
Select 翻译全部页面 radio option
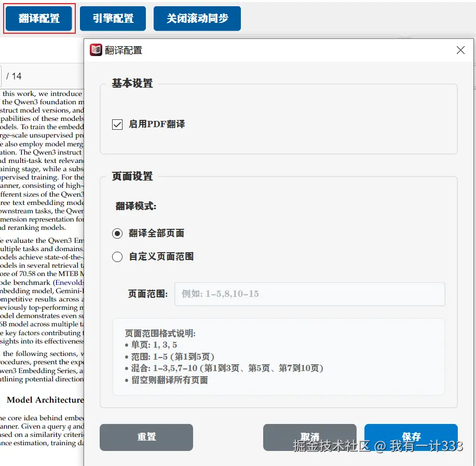point(117,233)
